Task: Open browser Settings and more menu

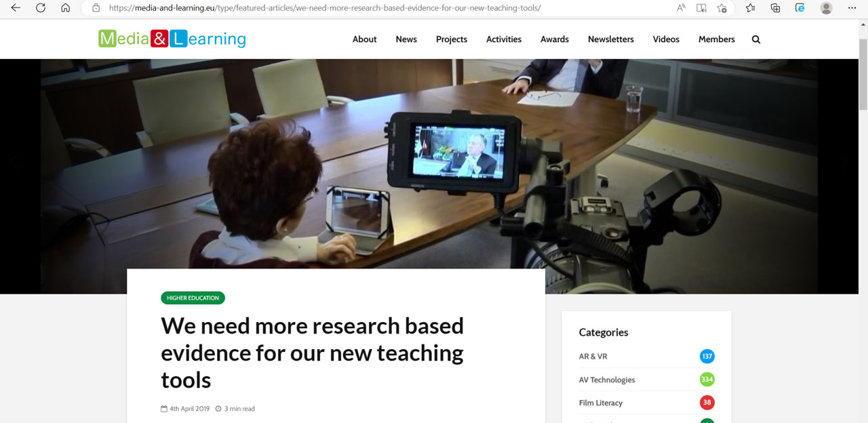Action: pos(852,8)
